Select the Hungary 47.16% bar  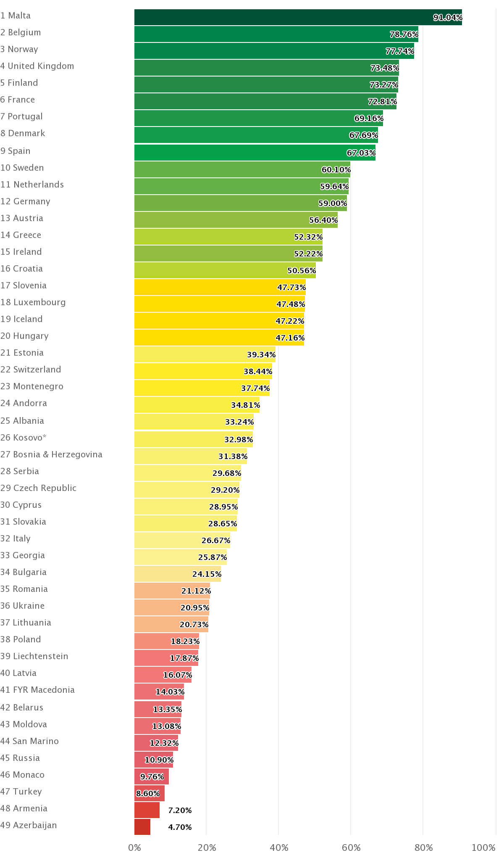pos(219,338)
